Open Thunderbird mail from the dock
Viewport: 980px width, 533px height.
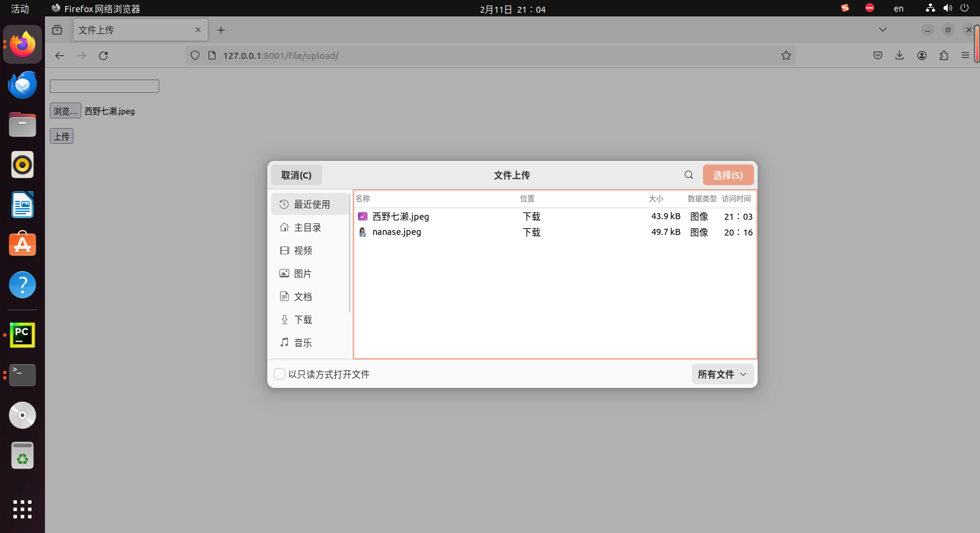click(x=22, y=85)
